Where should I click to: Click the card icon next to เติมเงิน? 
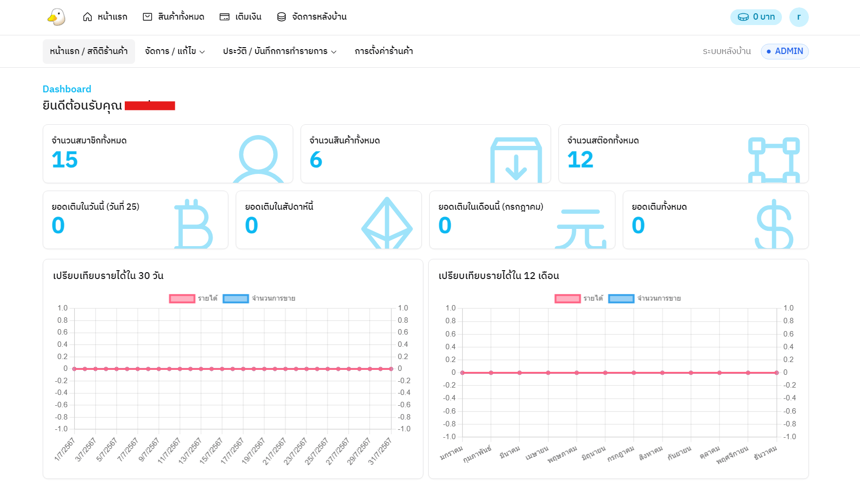point(224,17)
